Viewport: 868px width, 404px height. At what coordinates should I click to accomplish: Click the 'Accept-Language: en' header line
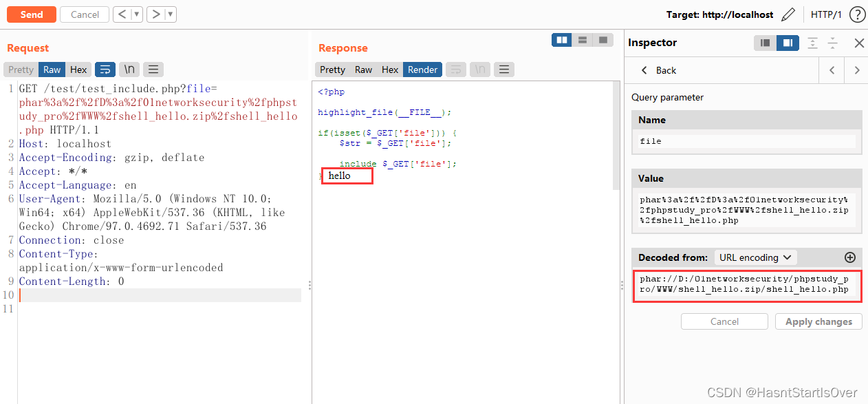click(x=78, y=185)
